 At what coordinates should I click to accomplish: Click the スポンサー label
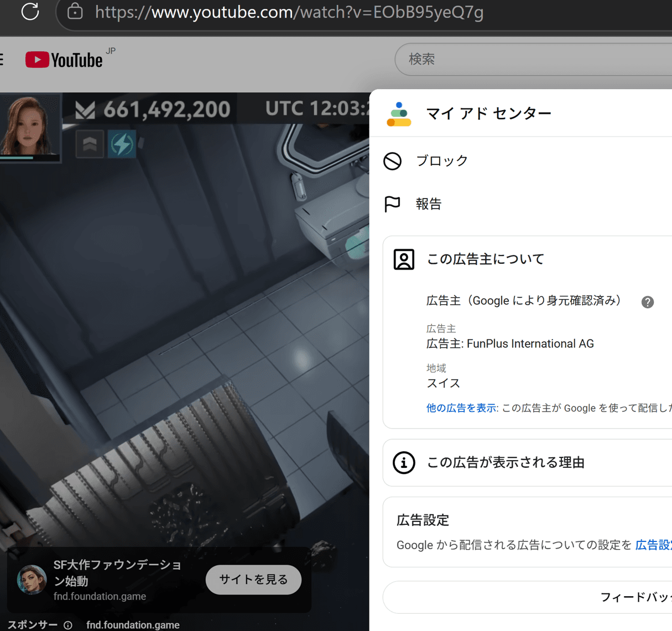(32, 625)
